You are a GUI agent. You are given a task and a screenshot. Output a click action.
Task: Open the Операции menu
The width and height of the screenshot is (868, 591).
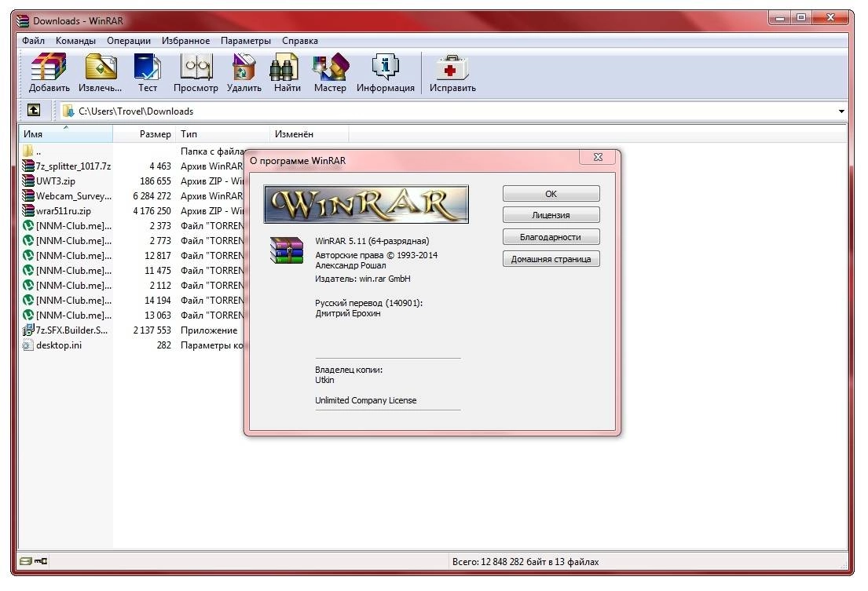128,40
